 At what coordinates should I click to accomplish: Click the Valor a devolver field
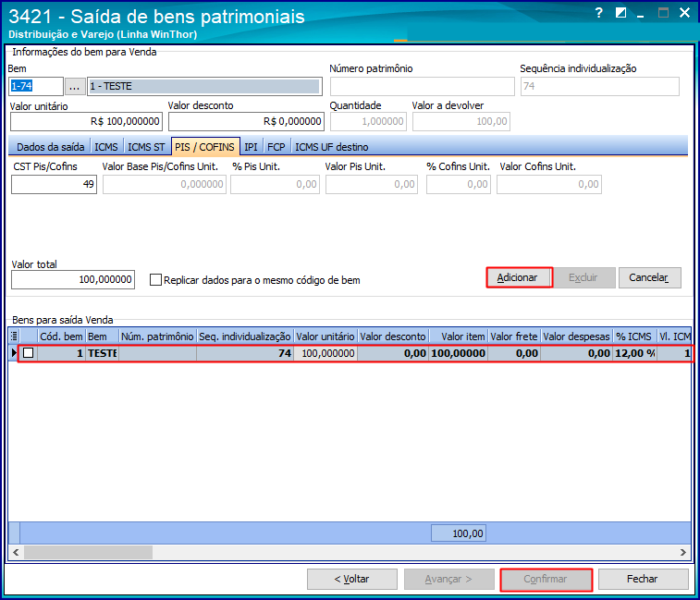click(x=461, y=121)
